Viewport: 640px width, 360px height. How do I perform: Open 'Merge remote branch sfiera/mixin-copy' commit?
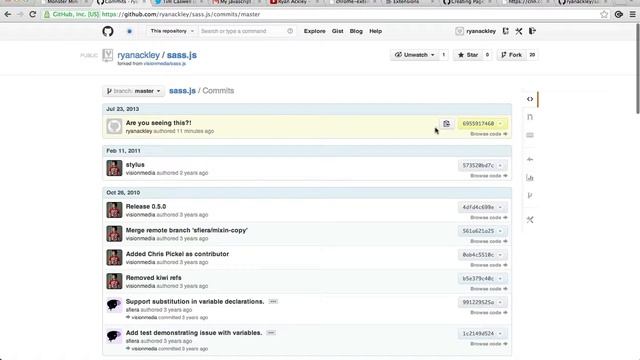[187, 230]
